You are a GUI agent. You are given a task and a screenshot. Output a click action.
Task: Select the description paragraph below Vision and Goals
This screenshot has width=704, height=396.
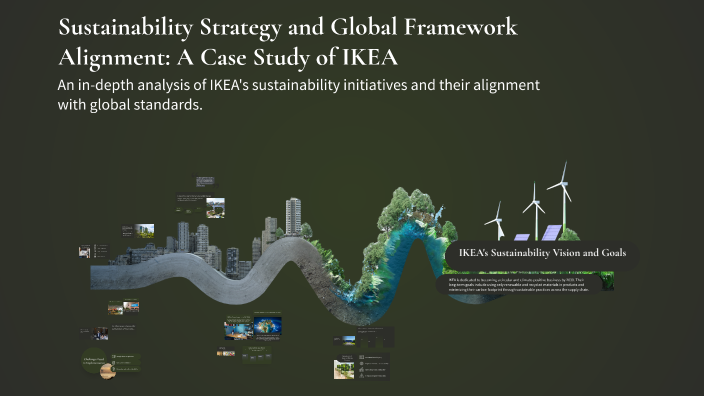click(519, 285)
